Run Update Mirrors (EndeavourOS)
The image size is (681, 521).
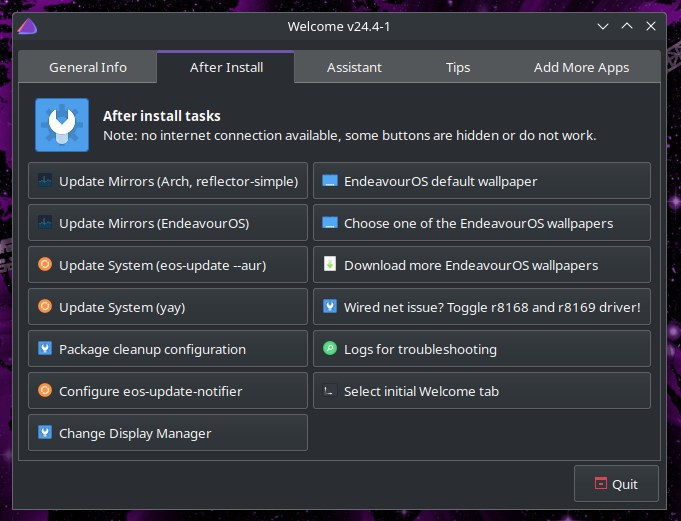tap(168, 223)
